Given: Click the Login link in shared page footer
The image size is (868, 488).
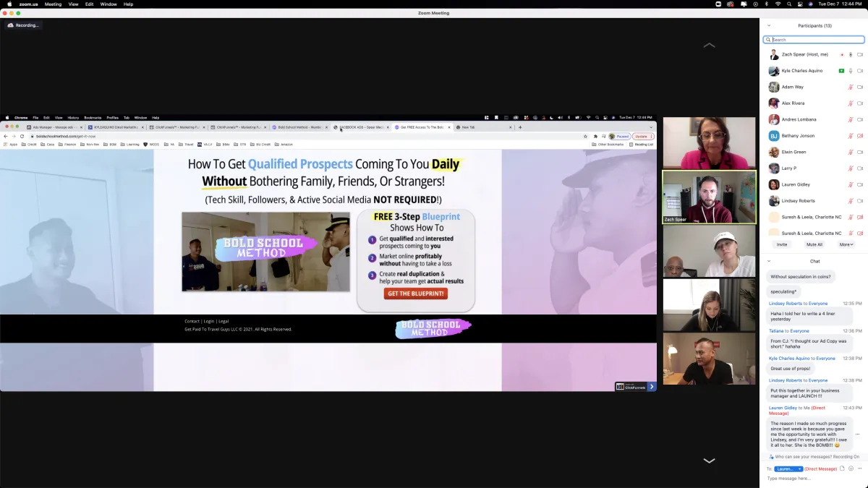Looking at the screenshot, I should point(209,321).
